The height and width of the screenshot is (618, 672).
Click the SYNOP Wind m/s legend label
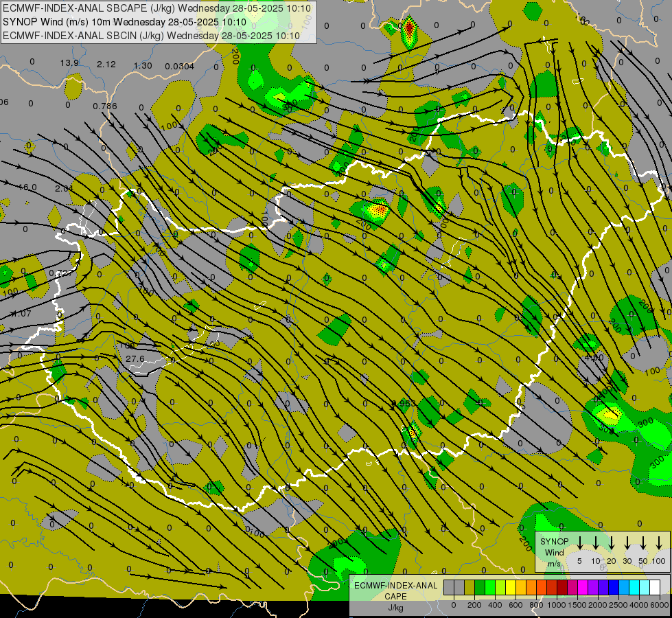pyautogui.click(x=554, y=552)
